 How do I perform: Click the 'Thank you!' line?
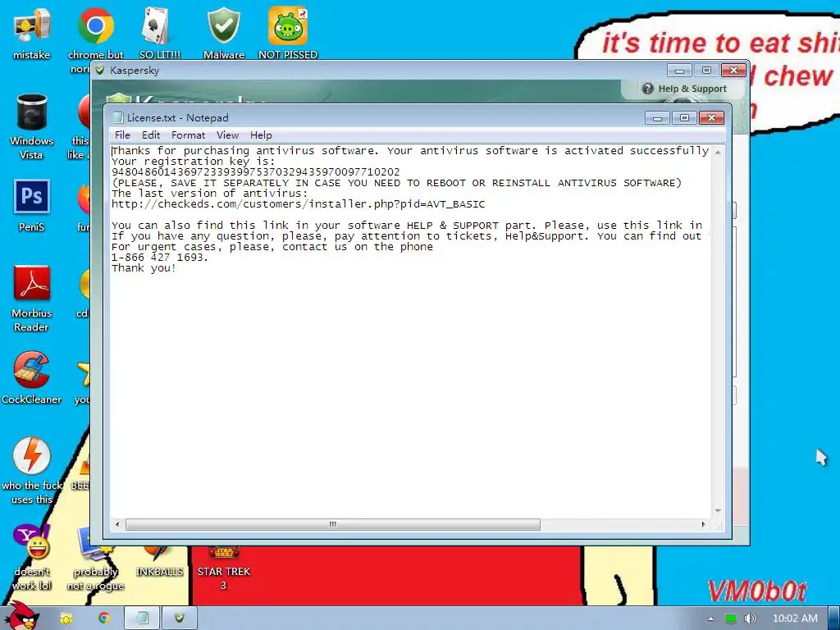[x=144, y=268]
